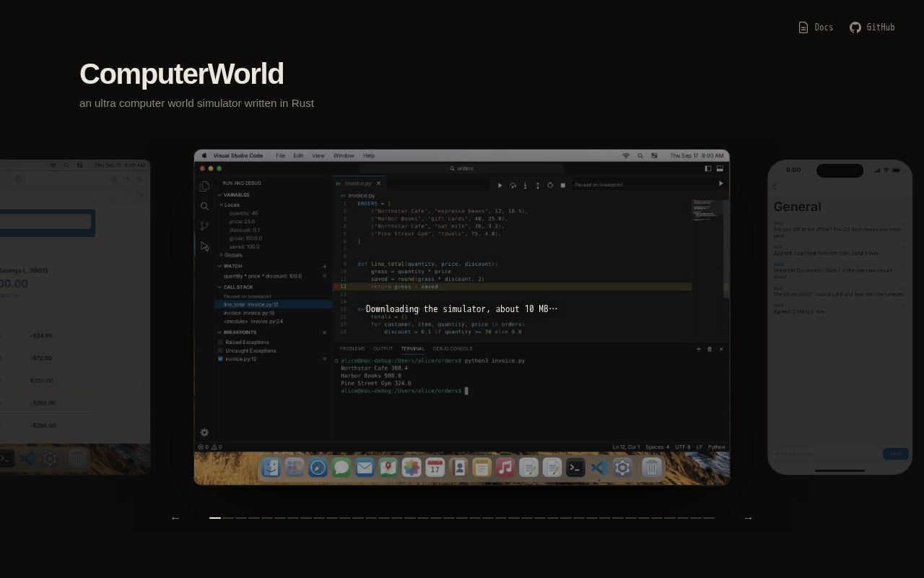This screenshot has width=924, height=578.
Task: Open Music app in the dock
Action: tap(505, 467)
